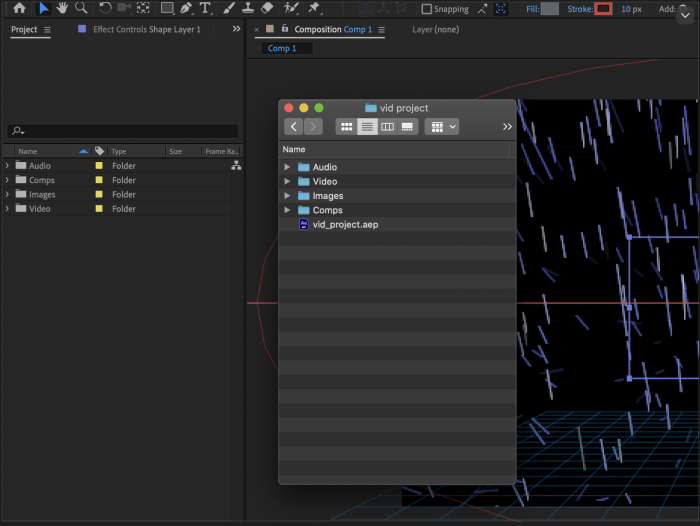Switch to the Composition Comp 1 tab
700x526 pixels.
pos(333,29)
